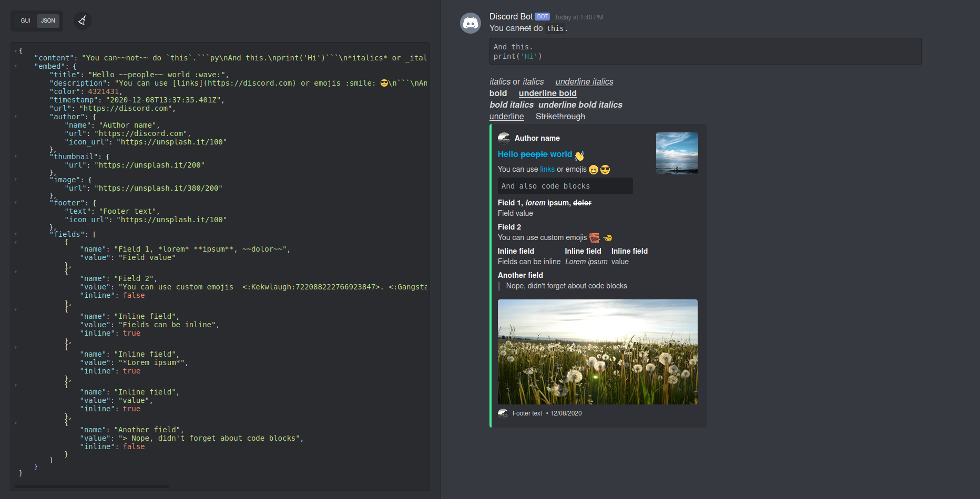Click the "underline bold italics" sample text

point(580,105)
